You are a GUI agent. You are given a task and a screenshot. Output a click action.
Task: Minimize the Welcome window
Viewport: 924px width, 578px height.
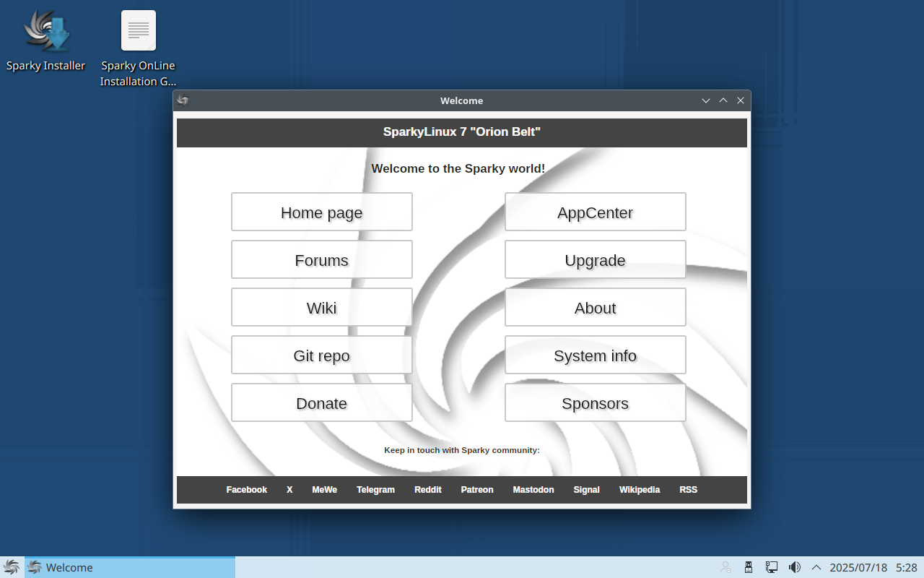pyautogui.click(x=706, y=100)
